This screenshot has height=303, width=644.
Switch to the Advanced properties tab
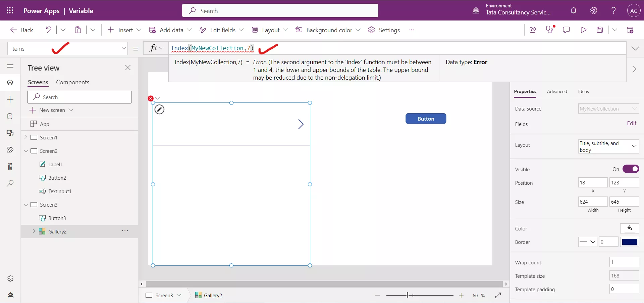pos(557,91)
